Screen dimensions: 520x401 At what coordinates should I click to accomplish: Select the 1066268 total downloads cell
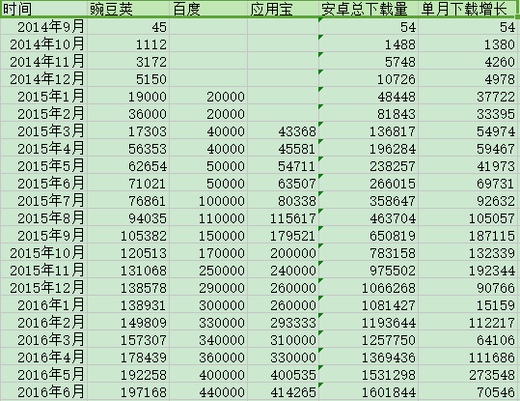coord(369,287)
